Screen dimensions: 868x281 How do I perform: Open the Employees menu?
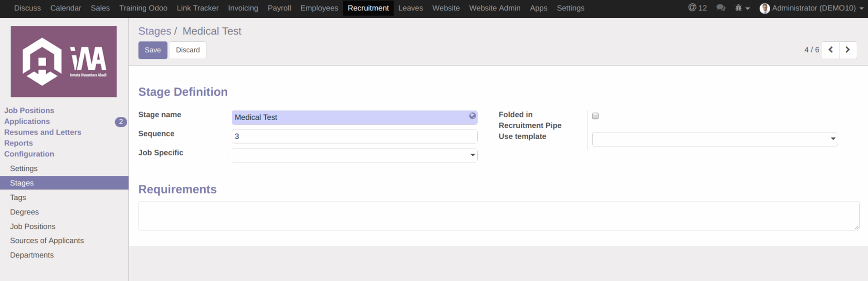pos(319,8)
